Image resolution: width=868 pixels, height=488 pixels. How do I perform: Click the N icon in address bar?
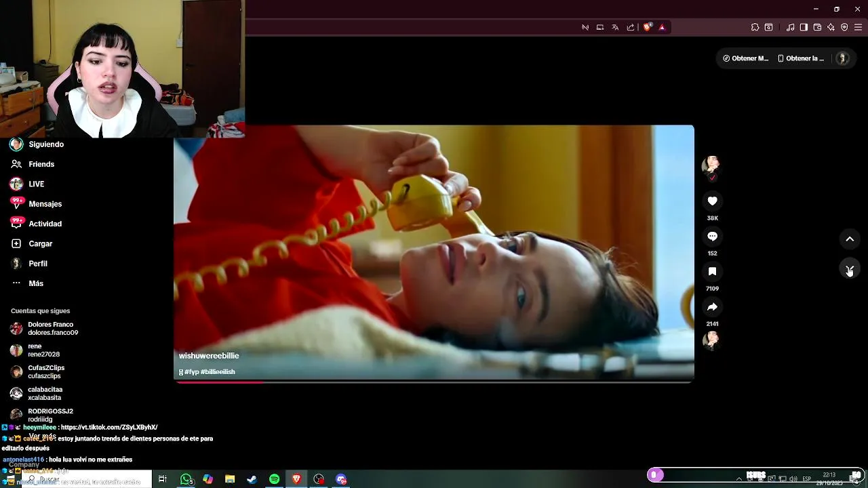click(585, 27)
